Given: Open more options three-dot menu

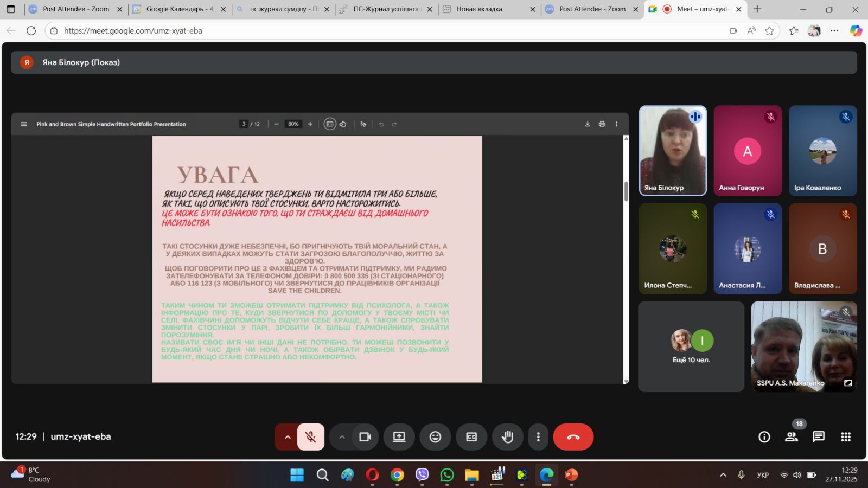Looking at the screenshot, I should click(x=538, y=437).
